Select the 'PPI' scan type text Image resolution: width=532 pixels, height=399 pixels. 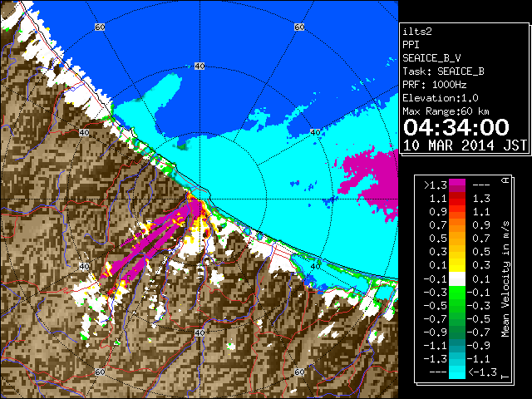click(411, 45)
